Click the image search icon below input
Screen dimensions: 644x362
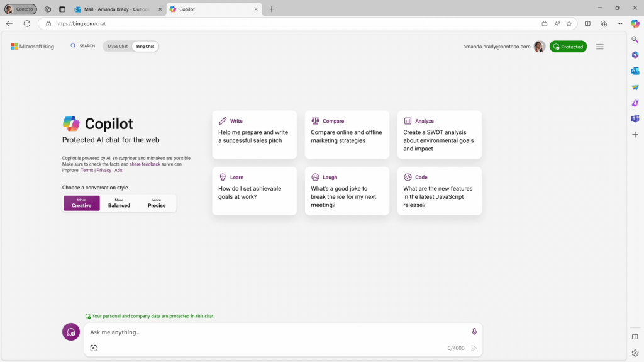(94, 348)
